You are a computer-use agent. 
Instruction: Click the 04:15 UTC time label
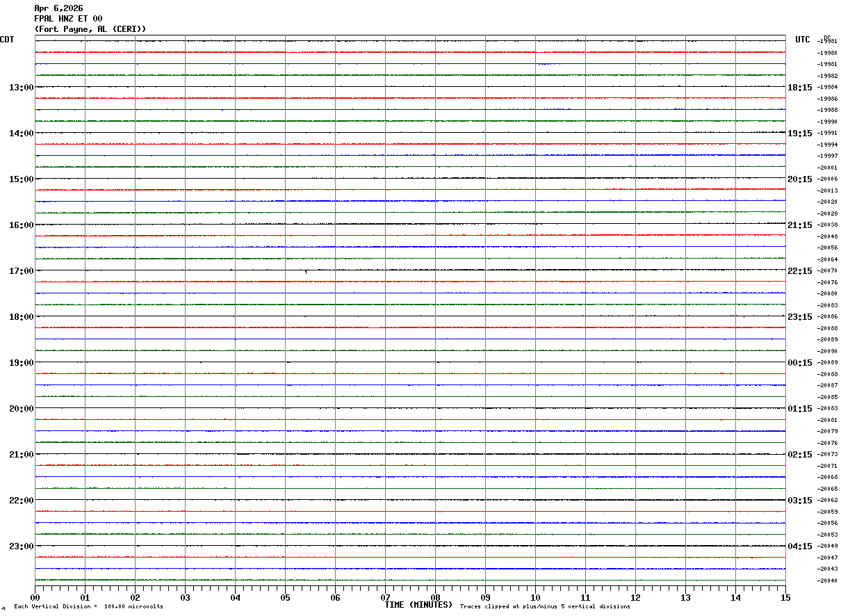point(799,546)
